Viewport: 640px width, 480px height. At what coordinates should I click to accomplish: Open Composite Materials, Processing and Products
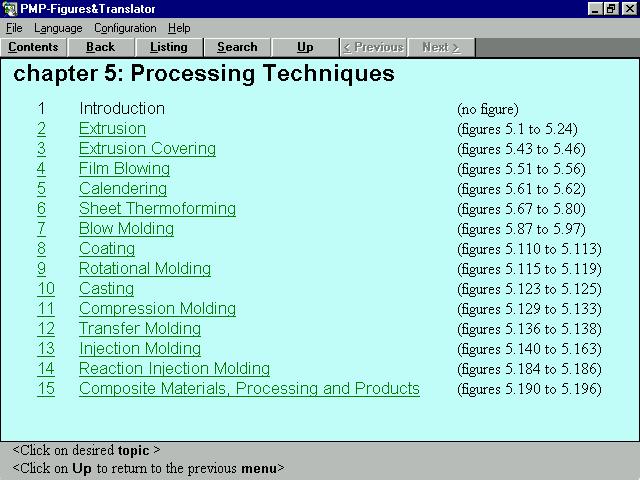click(249, 389)
